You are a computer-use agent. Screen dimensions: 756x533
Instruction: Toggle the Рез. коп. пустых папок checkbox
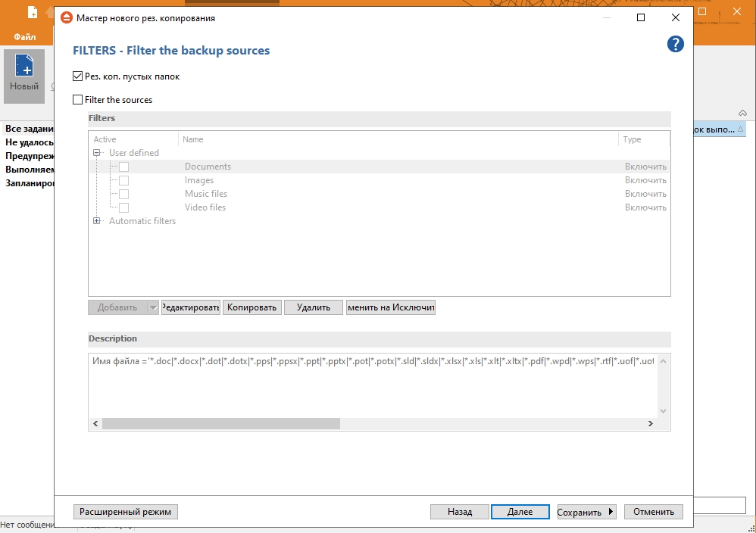[x=77, y=76]
